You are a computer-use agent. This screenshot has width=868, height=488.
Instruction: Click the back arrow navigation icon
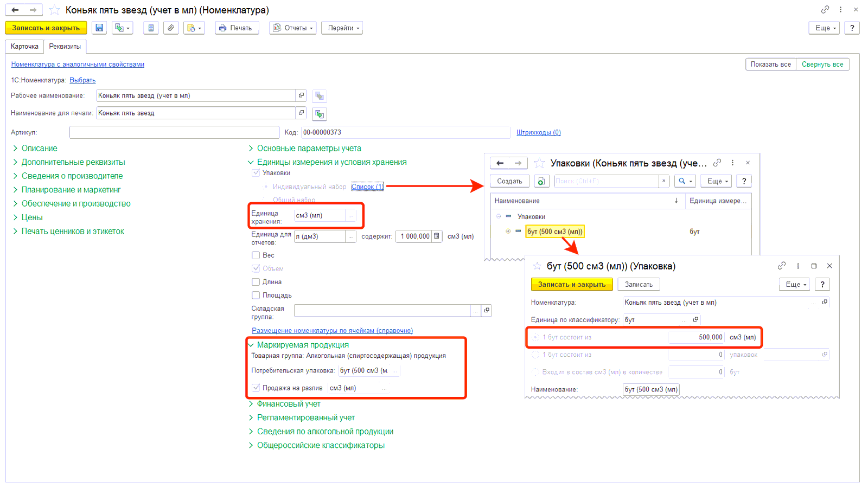click(x=15, y=10)
